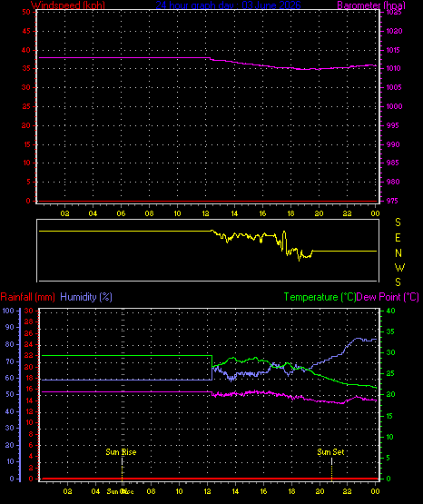Click the 22 rainfall axis value
Screen dimensions: 423x504
[29, 355]
